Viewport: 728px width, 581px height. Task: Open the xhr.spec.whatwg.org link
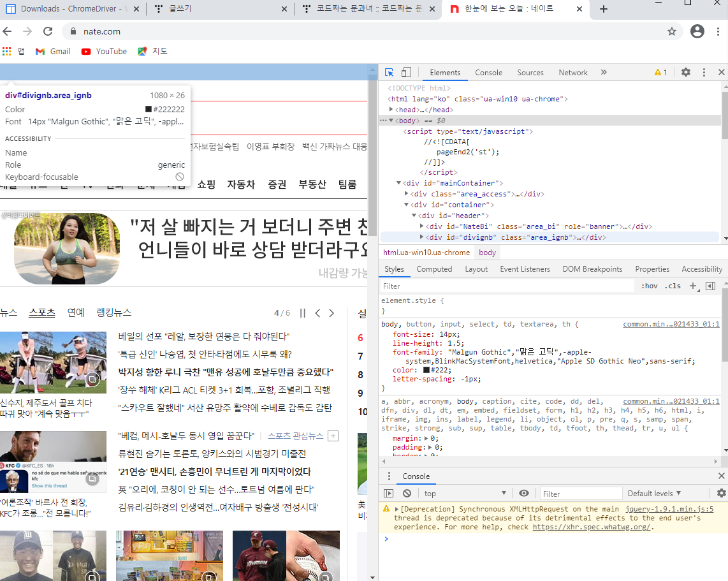pyautogui.click(x=591, y=527)
